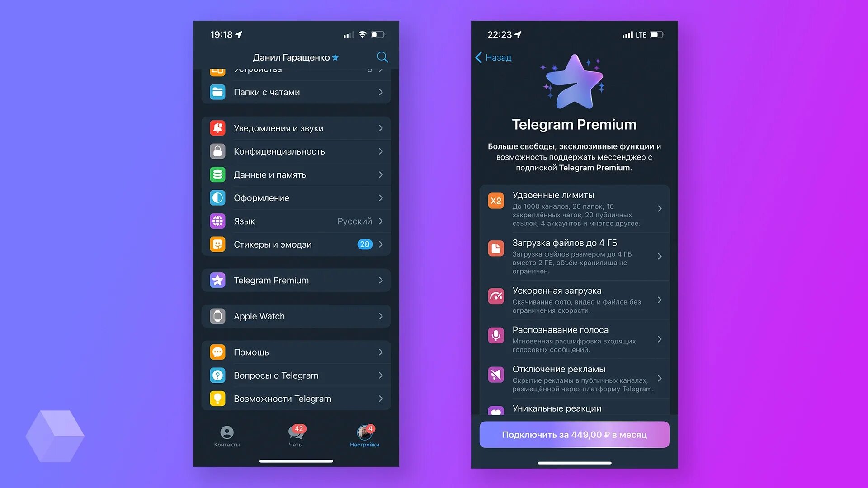
Task: Open Apple Watch settings
Action: [x=298, y=316]
